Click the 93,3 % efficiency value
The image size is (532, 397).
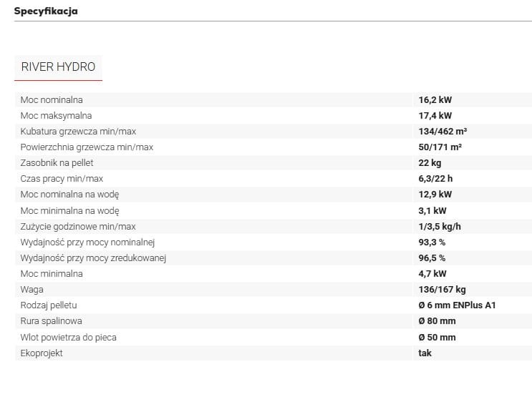432,242
